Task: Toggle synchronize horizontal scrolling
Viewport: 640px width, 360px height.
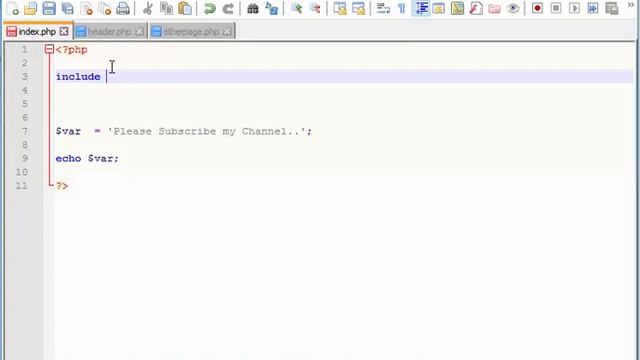Action: (358, 8)
